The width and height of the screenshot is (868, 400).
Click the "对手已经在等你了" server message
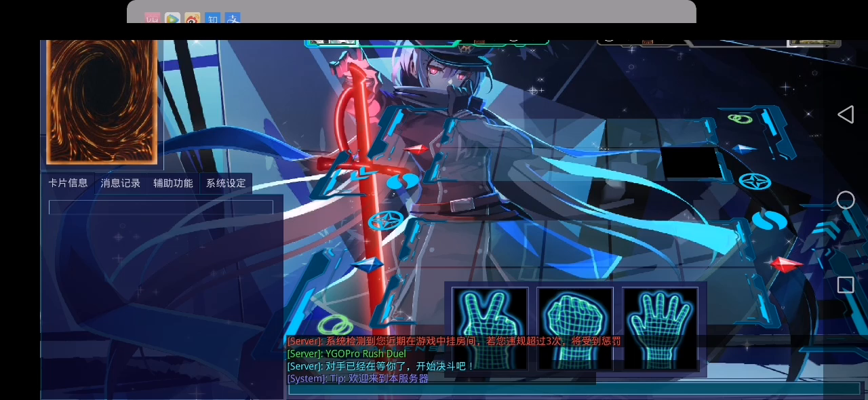(x=380, y=366)
